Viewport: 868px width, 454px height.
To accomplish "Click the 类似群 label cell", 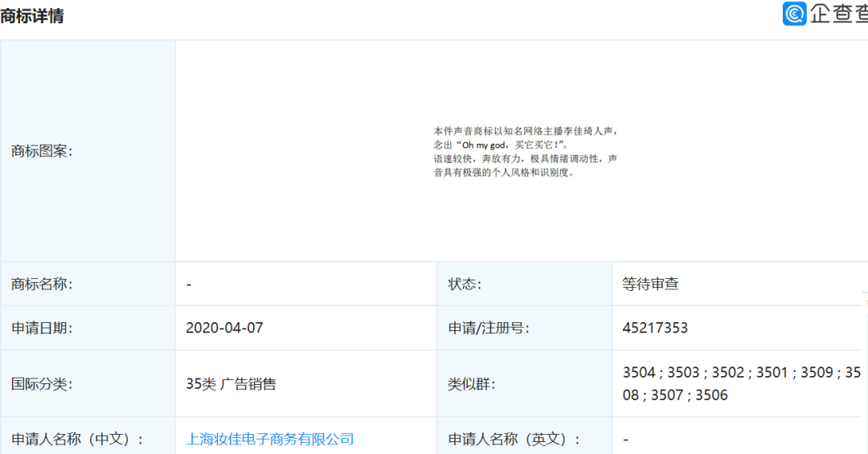I will pos(525,383).
